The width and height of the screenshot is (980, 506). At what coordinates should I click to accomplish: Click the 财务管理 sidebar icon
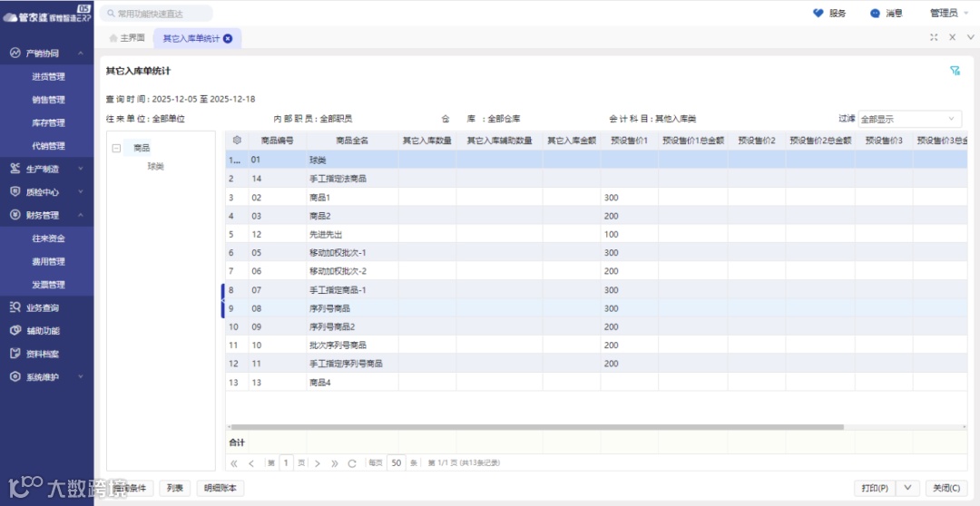click(15, 215)
